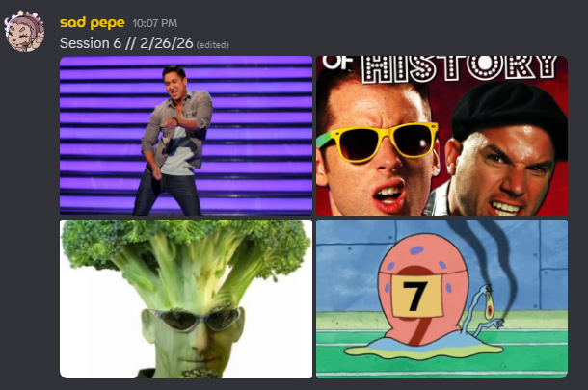Click the number 7 sign on the snail shell
The image size is (588, 390).
(416, 296)
